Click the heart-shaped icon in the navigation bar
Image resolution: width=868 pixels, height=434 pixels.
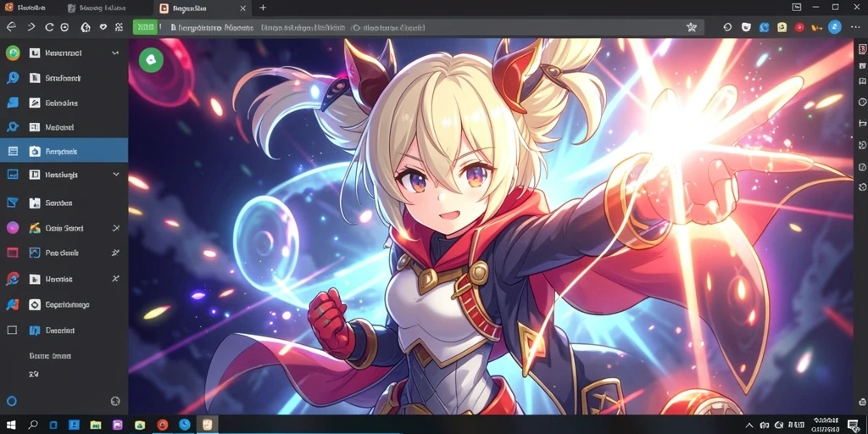(103, 26)
